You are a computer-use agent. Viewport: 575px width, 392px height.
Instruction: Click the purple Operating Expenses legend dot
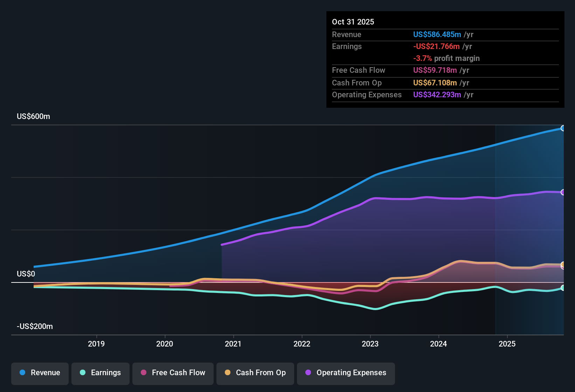coord(307,373)
